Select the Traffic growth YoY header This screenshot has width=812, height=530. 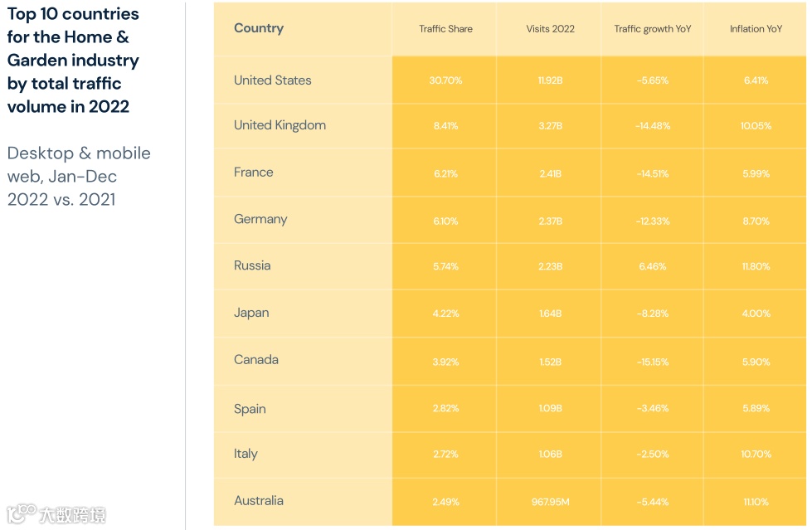652,29
